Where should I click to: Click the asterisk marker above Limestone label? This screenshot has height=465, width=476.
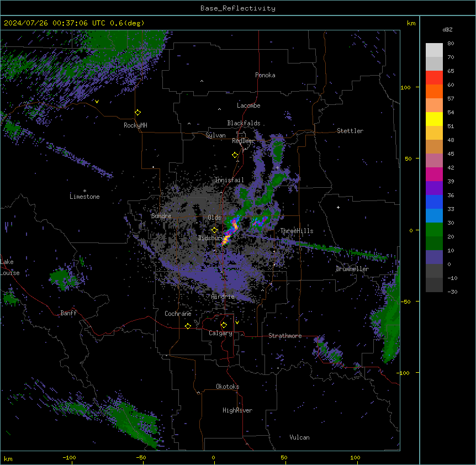[x=84, y=191]
